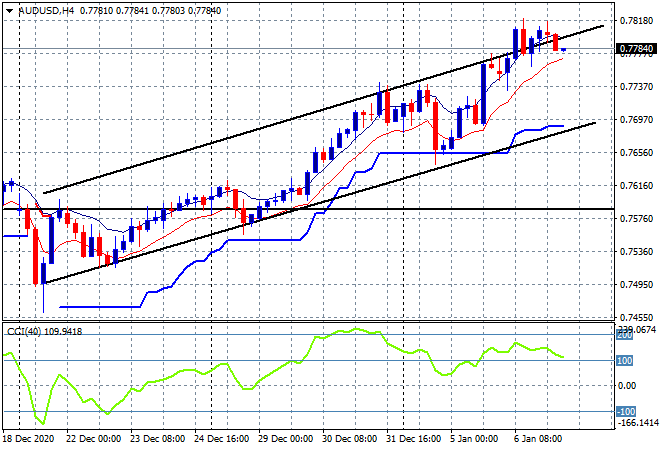Click the 18 Dec 2020 date label
Image resolution: width=660 pixels, height=450 pixels.
click(x=29, y=439)
